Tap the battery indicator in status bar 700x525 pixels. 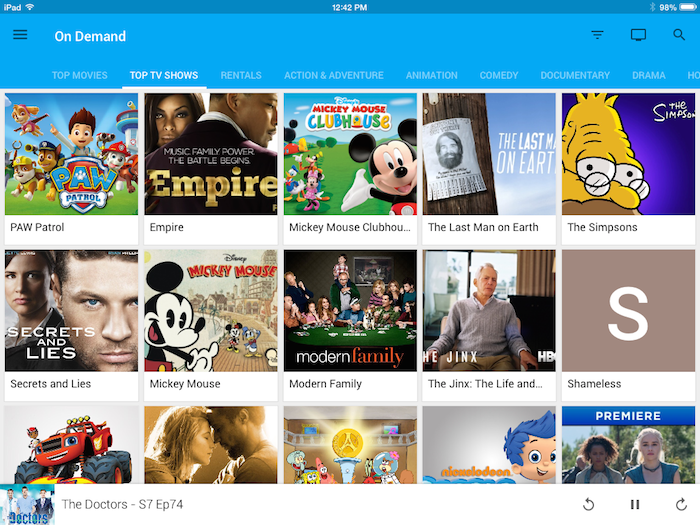click(x=688, y=7)
